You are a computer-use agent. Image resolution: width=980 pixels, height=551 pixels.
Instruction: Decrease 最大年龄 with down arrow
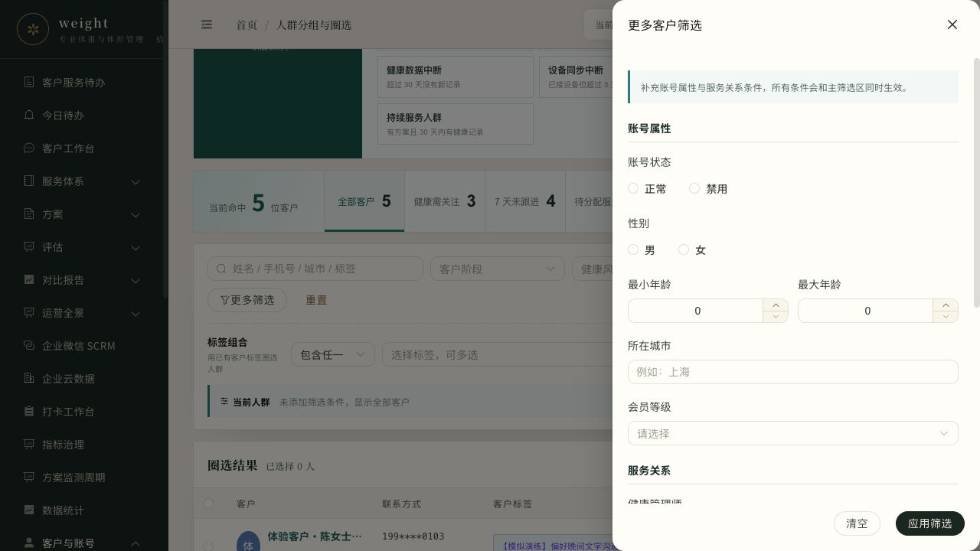click(946, 316)
